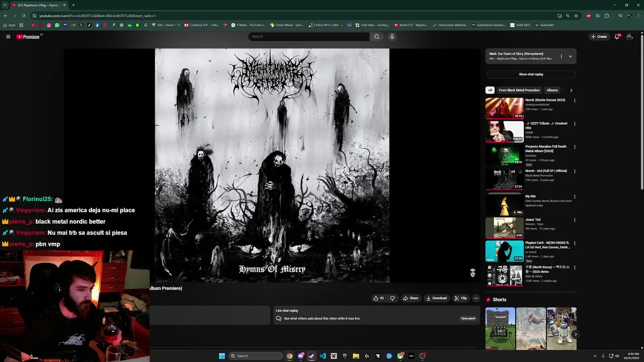Go to YouTube Premium home logo

pos(29,37)
